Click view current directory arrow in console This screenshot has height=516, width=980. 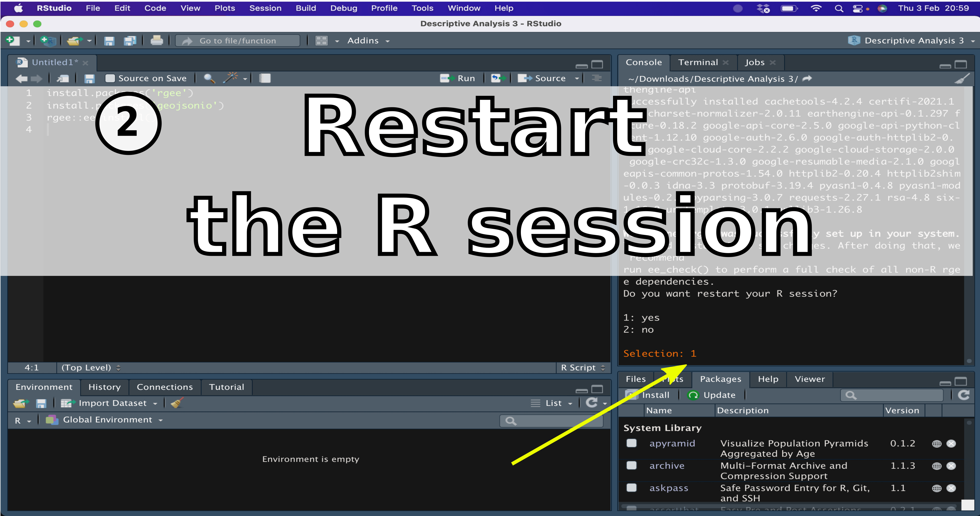coord(807,78)
